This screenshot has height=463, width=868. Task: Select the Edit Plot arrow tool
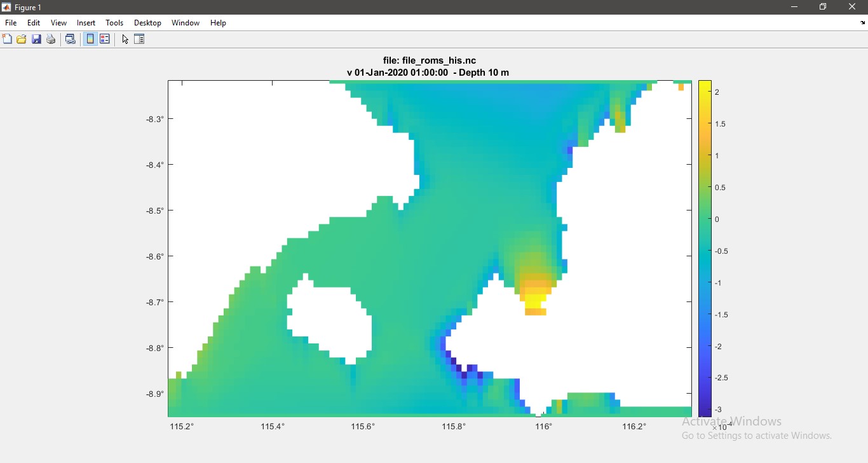click(125, 39)
